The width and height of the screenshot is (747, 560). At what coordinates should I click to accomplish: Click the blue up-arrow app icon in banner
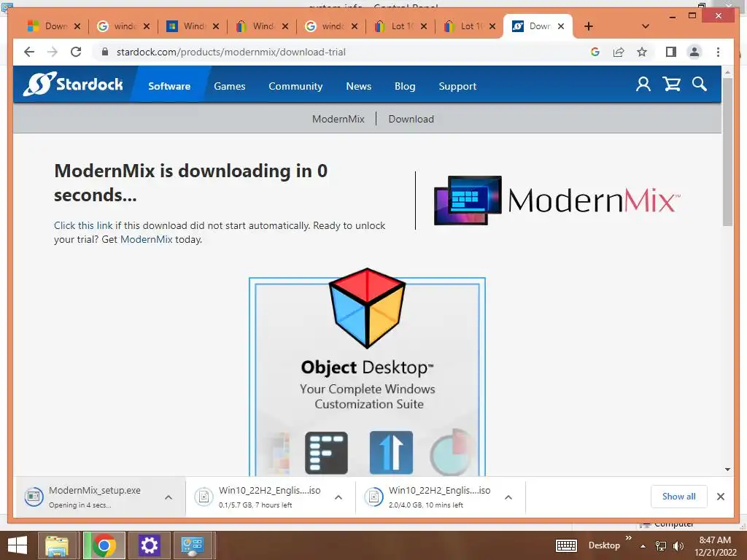[x=391, y=453]
